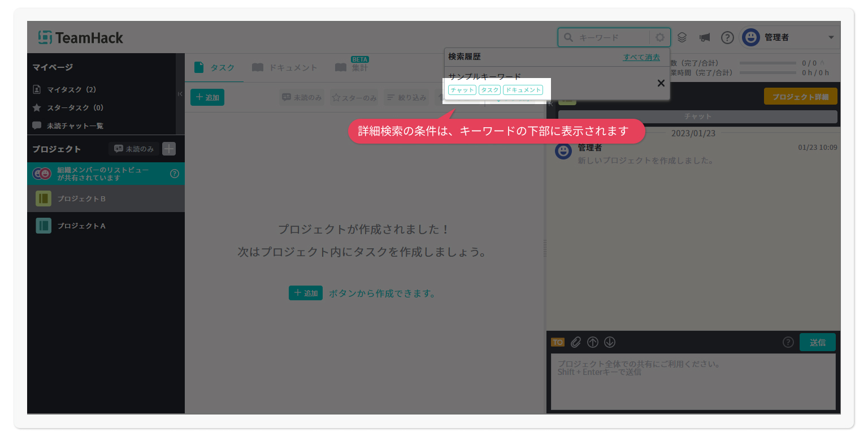Click the up-arrow circle icon in chat toolbar

click(592, 342)
